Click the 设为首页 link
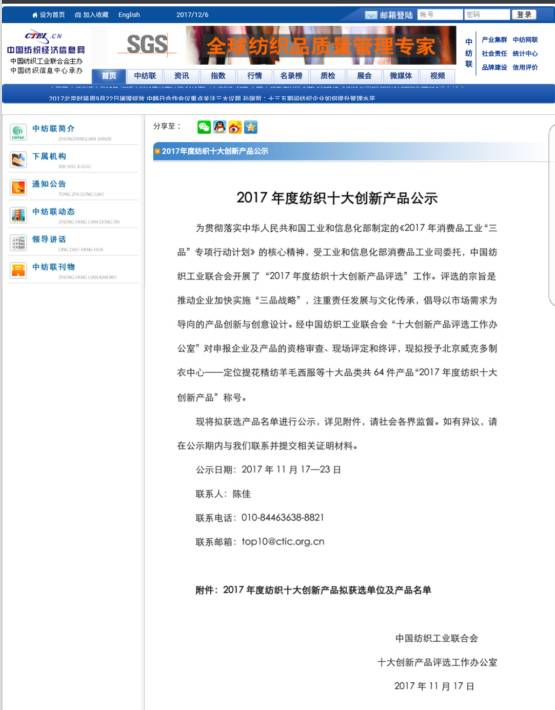The height and width of the screenshot is (710, 555). [x=48, y=15]
